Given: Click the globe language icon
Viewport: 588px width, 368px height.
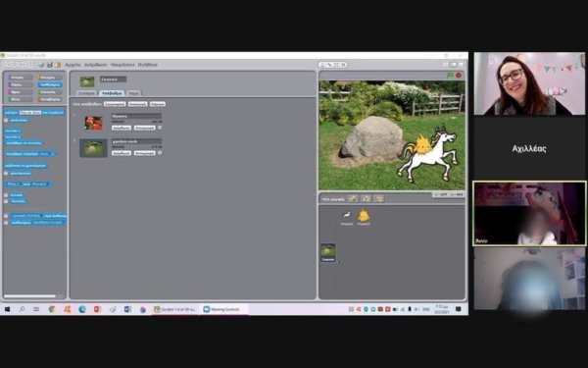Looking at the screenshot, I should 41,65.
